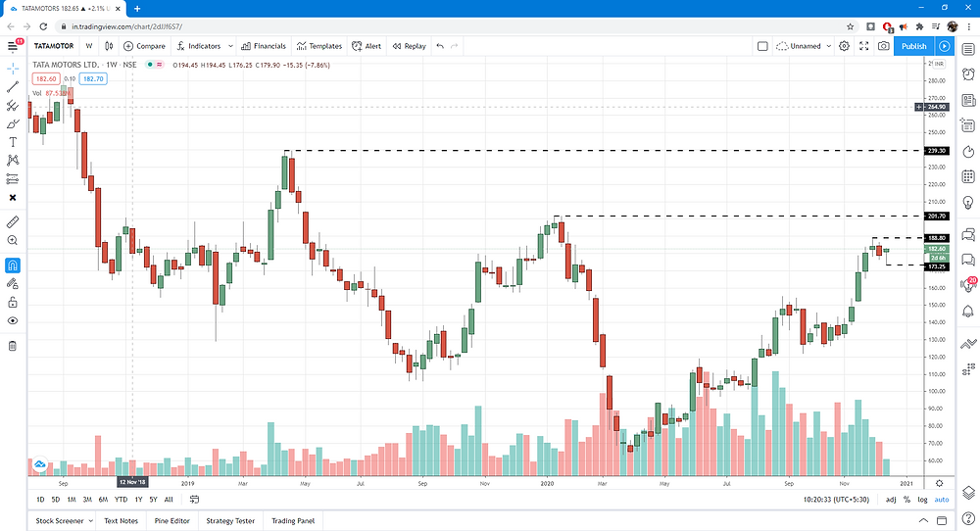Viewport: 980px width, 531px height.
Task: Select the 1D time range
Action: coord(40,500)
